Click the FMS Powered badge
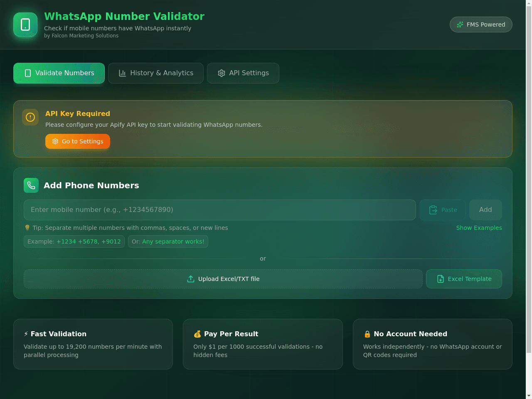Image resolution: width=532 pixels, height=399 pixels. coord(481,25)
